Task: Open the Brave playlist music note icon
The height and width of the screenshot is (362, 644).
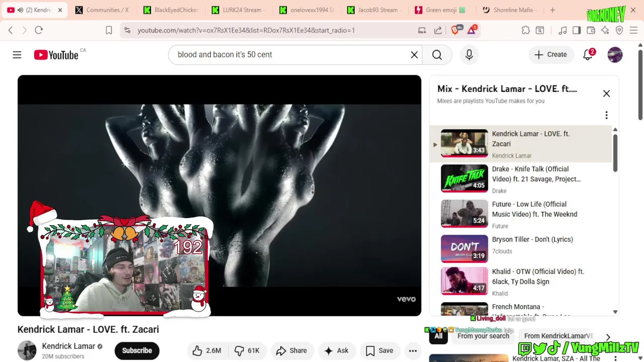Action: click(562, 30)
